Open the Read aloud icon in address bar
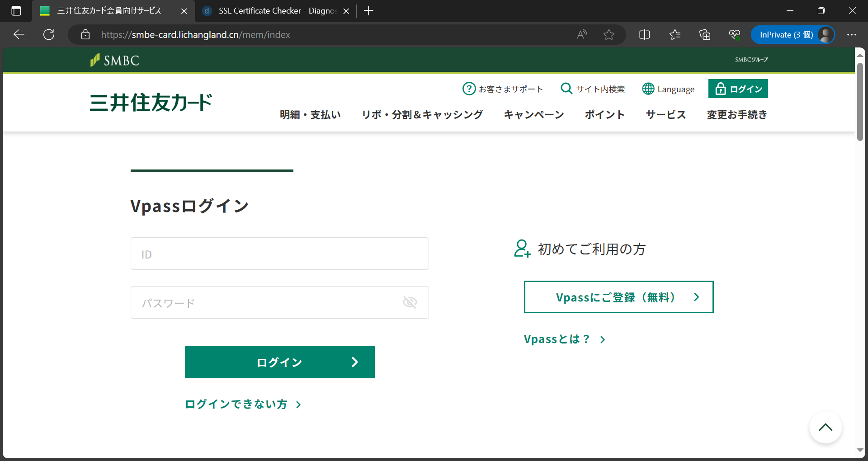 (x=582, y=35)
